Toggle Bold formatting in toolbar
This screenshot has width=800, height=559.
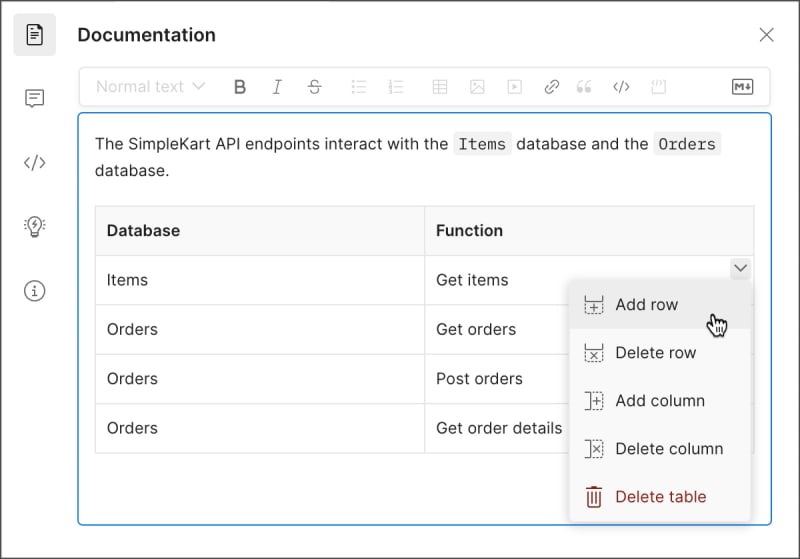(240, 87)
